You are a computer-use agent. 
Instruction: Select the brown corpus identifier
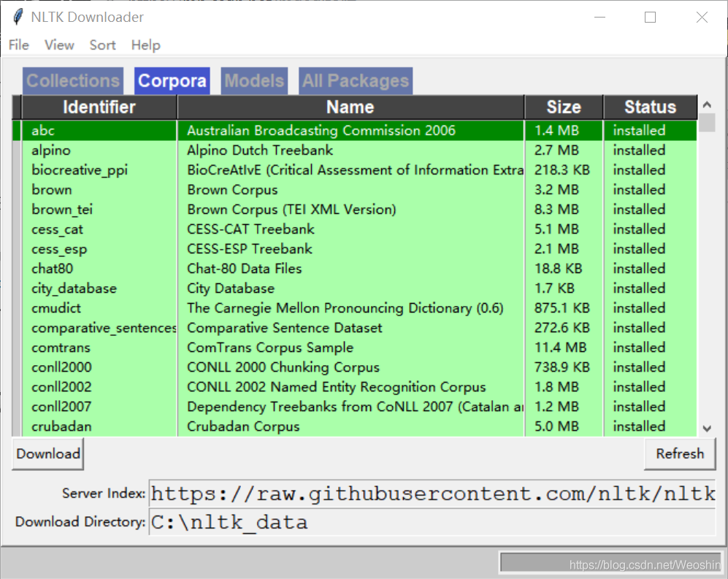coord(52,190)
